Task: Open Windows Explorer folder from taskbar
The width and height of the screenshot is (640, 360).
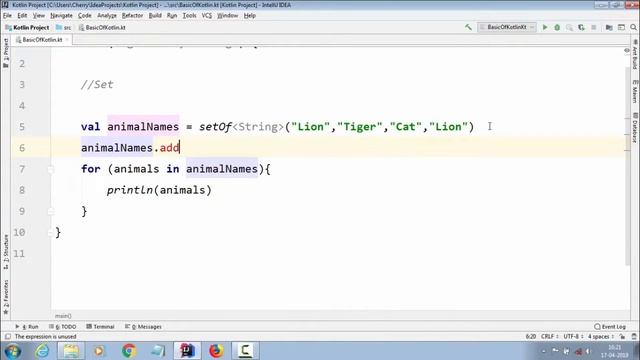Action: click(71, 351)
